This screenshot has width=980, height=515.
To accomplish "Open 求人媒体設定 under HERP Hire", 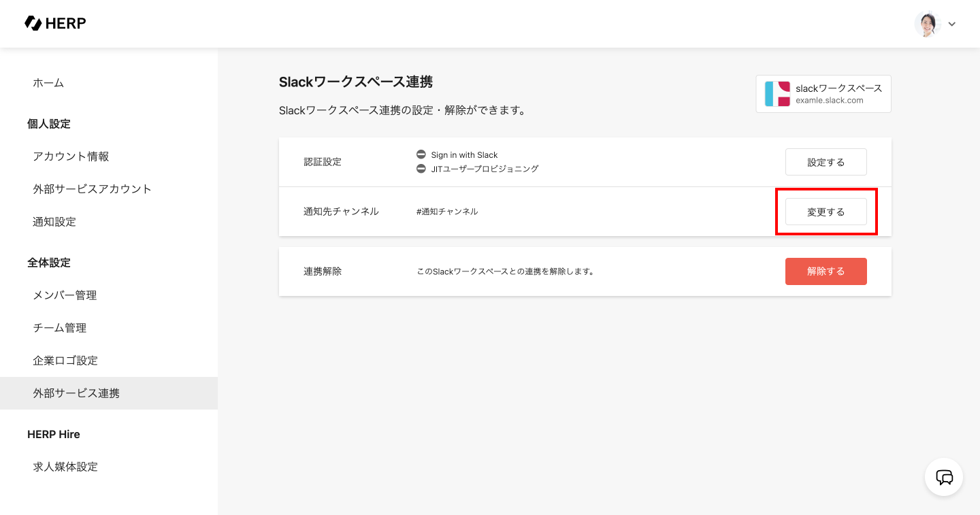I will (x=65, y=467).
